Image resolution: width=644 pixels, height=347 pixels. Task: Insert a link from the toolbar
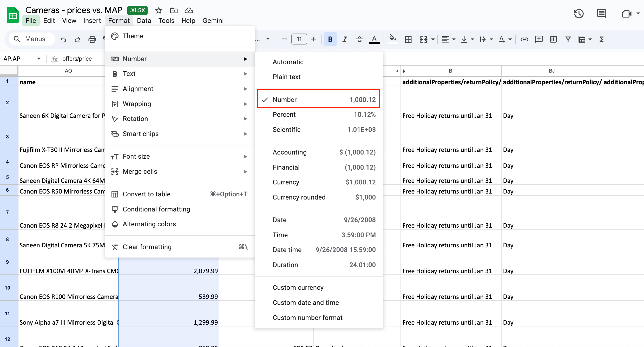pos(524,39)
